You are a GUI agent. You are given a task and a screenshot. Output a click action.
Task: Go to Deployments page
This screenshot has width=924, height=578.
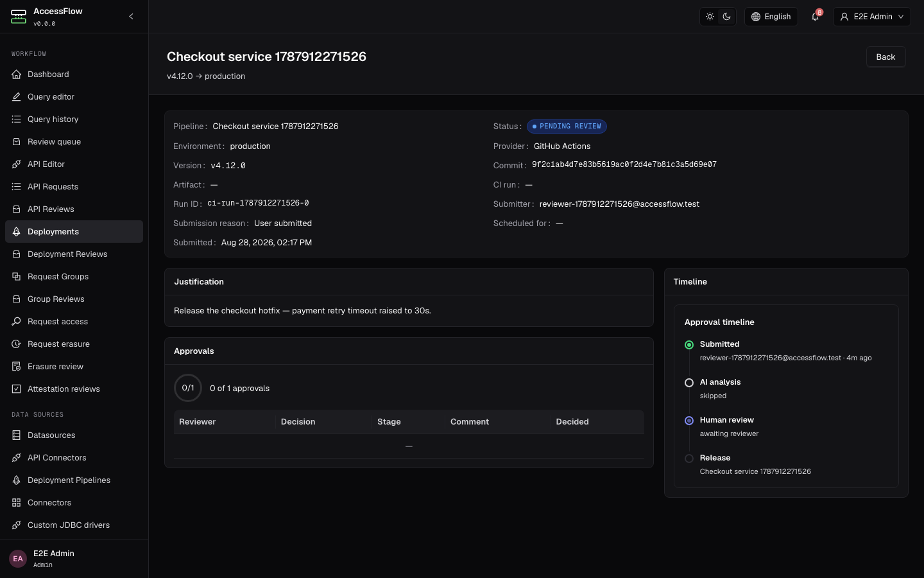[x=74, y=232]
